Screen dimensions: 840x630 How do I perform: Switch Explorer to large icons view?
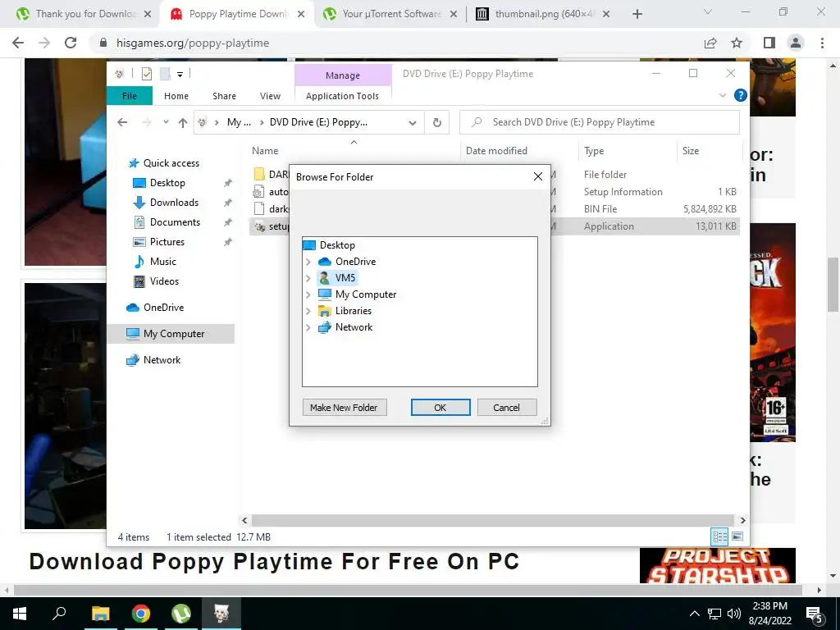click(737, 536)
